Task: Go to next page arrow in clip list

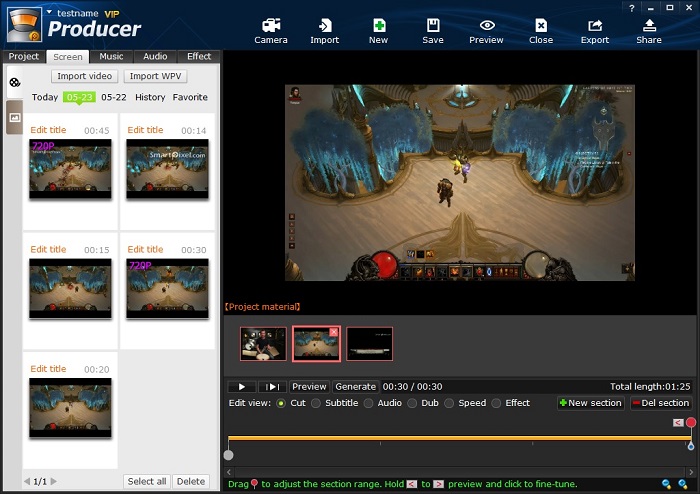Action: pos(55,481)
